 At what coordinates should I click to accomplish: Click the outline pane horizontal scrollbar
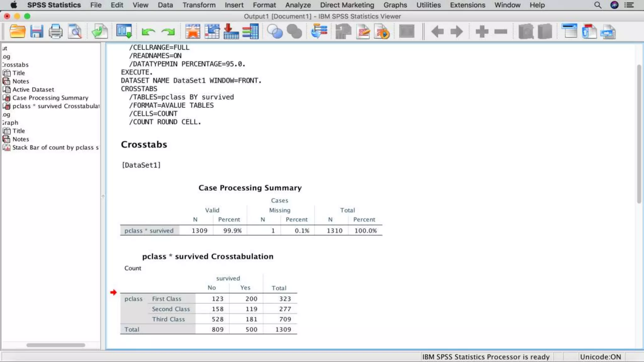pos(56,345)
